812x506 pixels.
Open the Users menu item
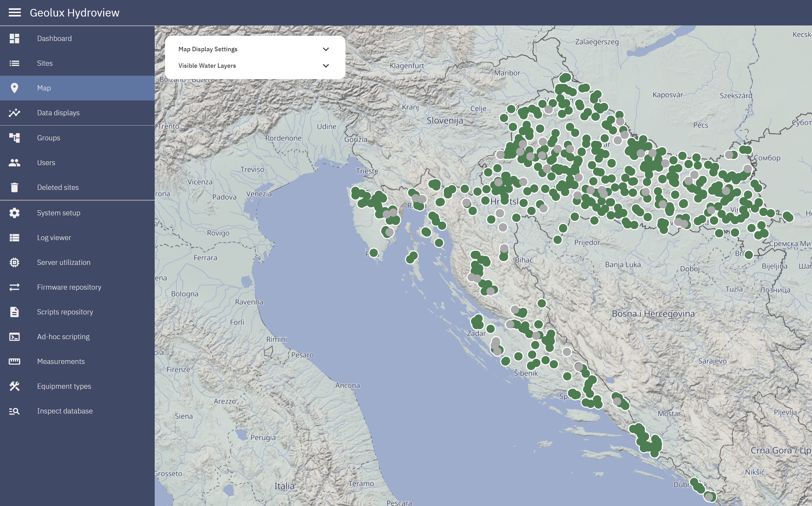(46, 163)
